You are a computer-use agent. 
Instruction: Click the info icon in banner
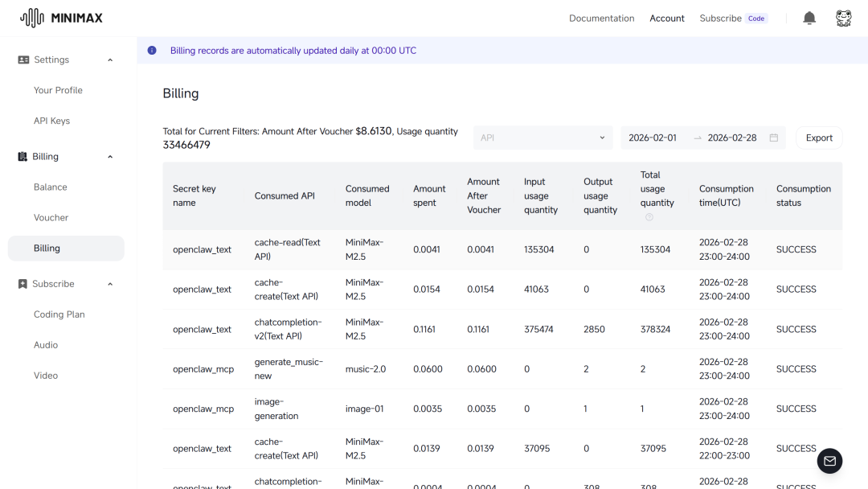pos(152,51)
